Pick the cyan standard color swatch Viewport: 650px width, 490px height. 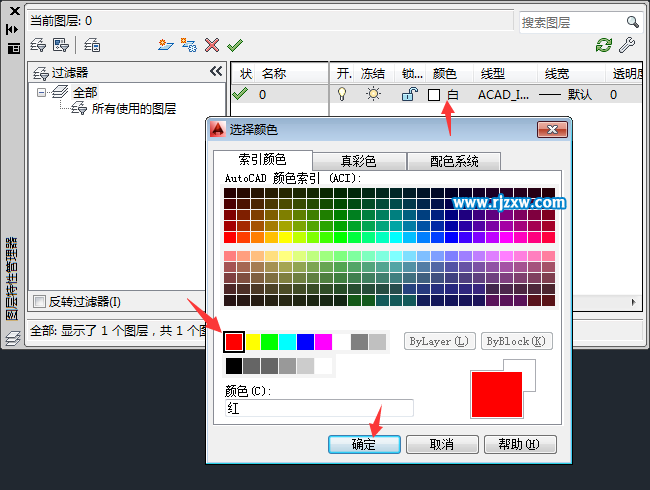tap(287, 342)
